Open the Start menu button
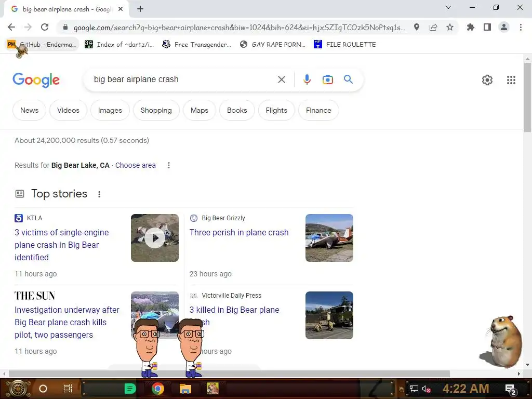Image resolution: width=532 pixels, height=399 pixels. (18, 389)
